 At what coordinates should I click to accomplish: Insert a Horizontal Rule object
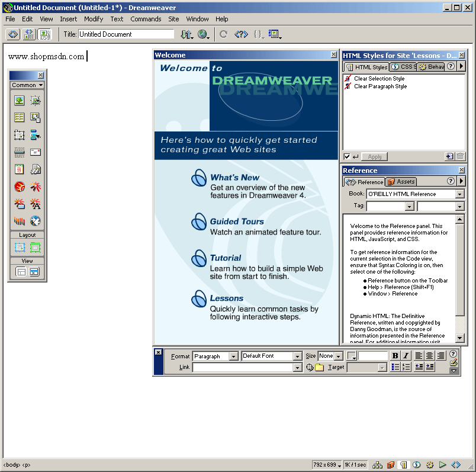pyautogui.click(x=19, y=152)
